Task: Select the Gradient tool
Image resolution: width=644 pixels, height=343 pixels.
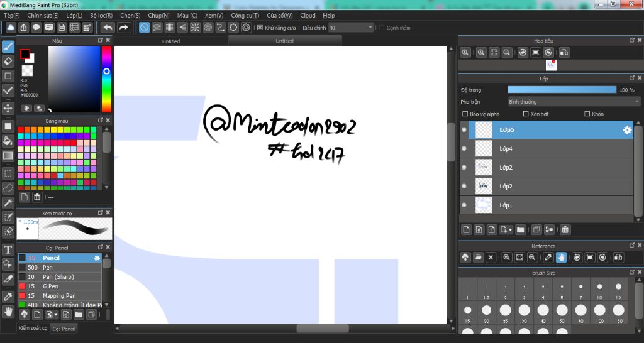Action: pos(8,156)
